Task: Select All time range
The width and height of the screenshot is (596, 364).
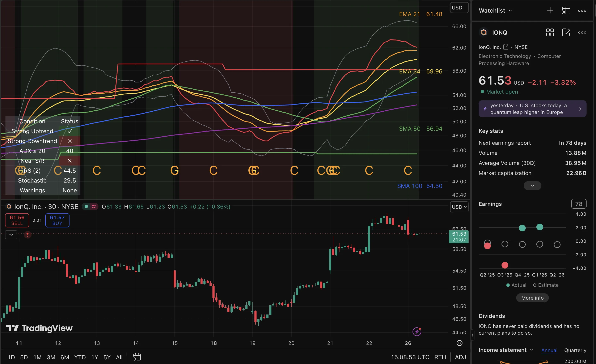Action: coord(119,357)
